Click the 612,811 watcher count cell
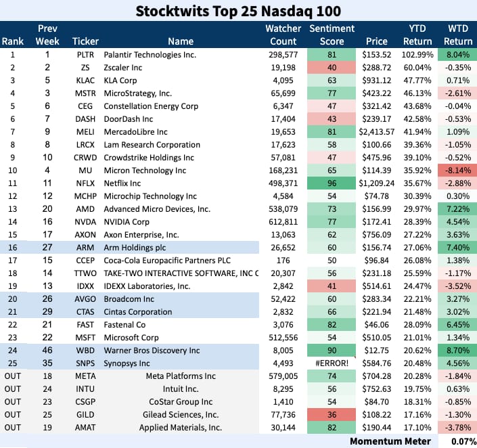The image size is (477, 448). pyautogui.click(x=283, y=222)
